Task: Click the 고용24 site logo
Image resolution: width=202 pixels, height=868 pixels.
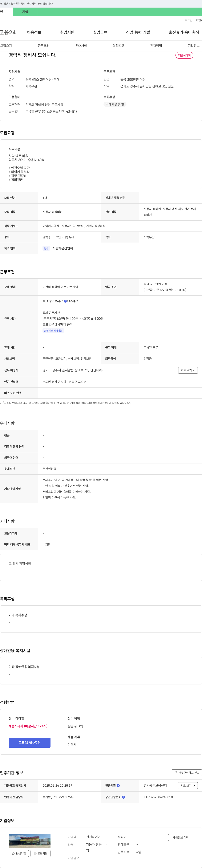Action: 8,32
